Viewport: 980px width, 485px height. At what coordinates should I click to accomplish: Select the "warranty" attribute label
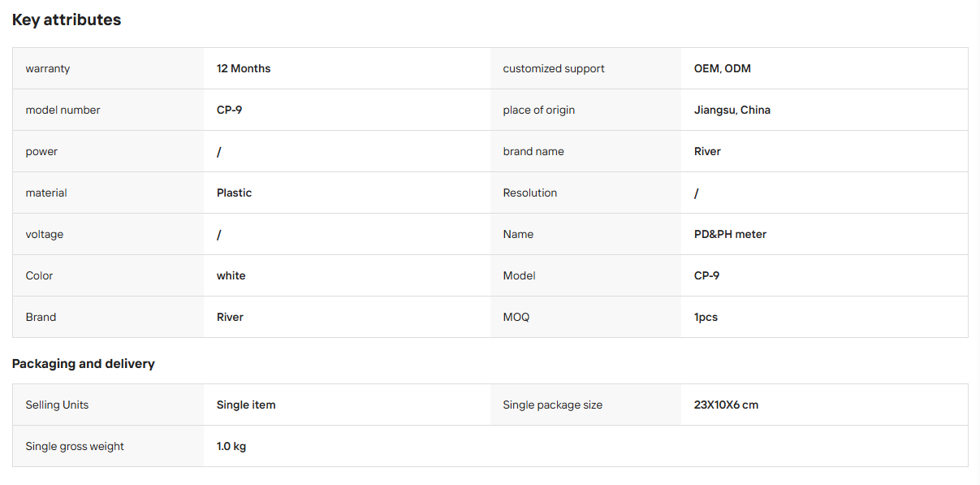pyautogui.click(x=48, y=69)
